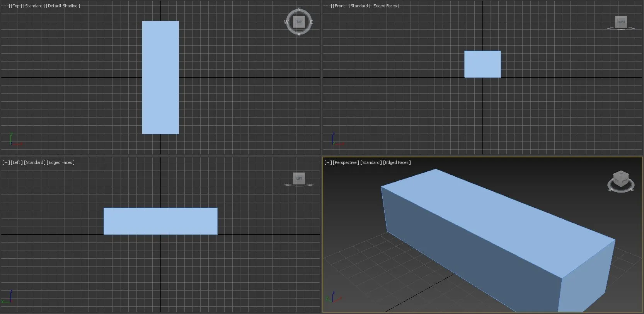Viewport: 644px width, 314px height.
Task: Click the E compass letter on Top ViewCube
Action: coord(311,22)
